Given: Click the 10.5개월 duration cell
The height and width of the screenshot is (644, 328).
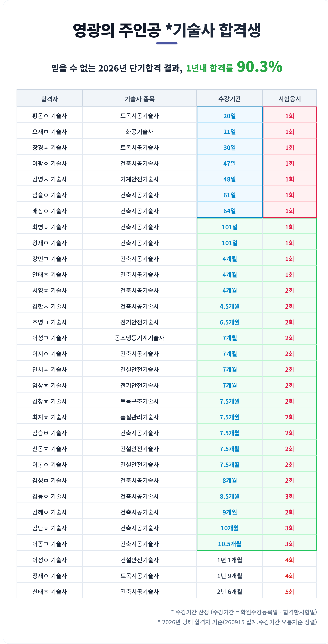Looking at the screenshot, I should (230, 544).
